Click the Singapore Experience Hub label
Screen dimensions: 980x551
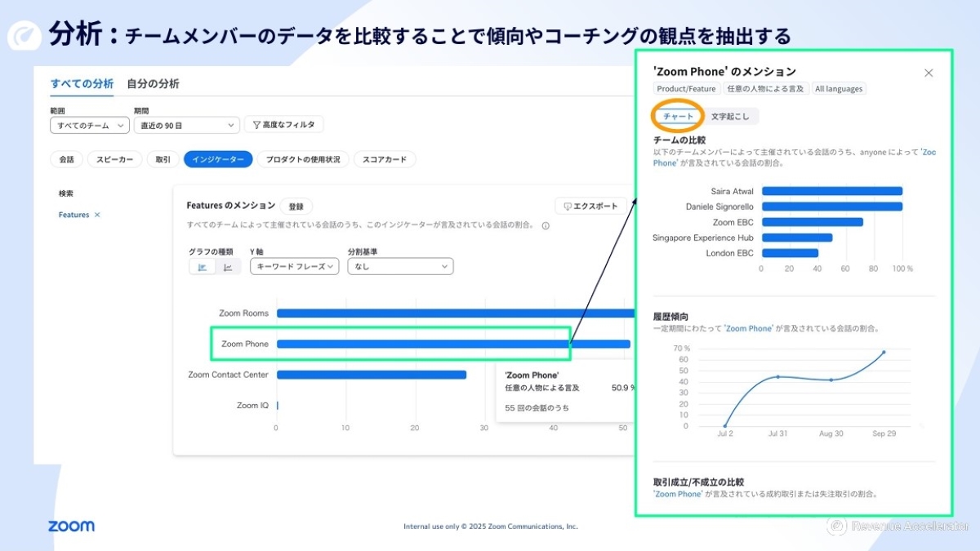[x=703, y=238]
